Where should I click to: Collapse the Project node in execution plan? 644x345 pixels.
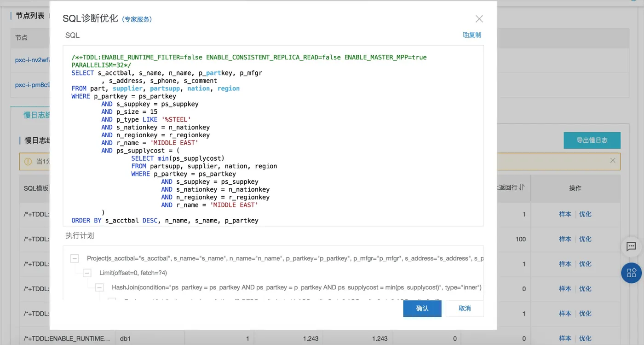pyautogui.click(x=75, y=259)
